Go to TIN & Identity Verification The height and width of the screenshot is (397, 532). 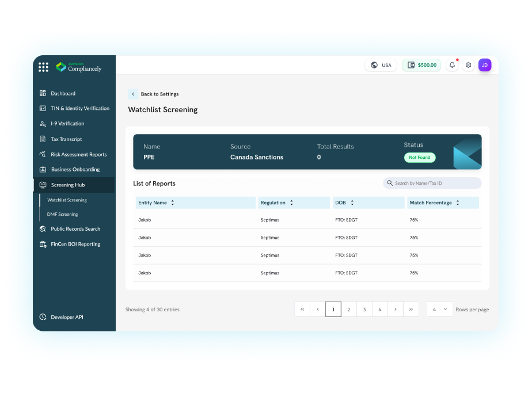coord(79,108)
